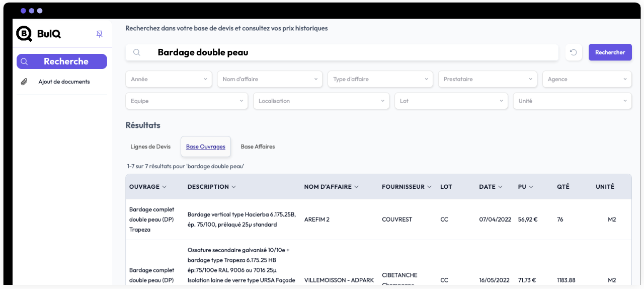This screenshot has width=644, height=289.
Task: Click the date 07/04/2022 cell
Action: [495, 220]
